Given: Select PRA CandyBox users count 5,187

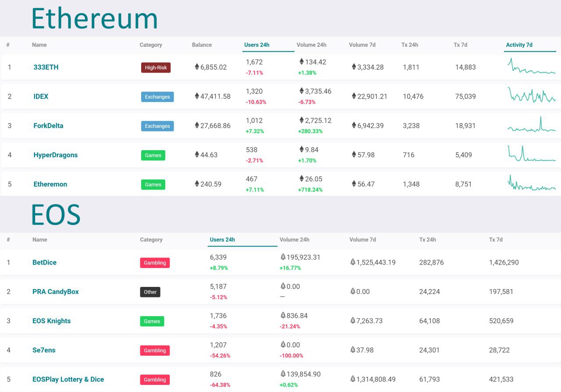Looking at the screenshot, I should [x=218, y=286].
